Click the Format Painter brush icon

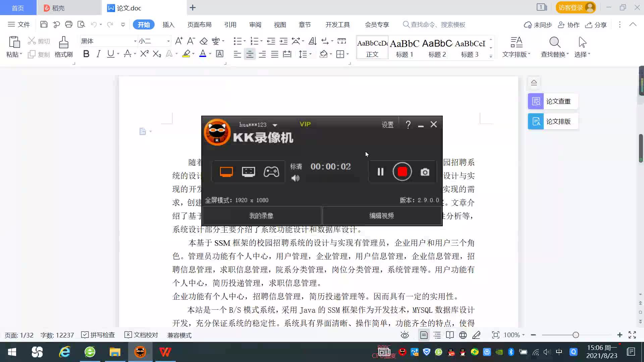pos(64,43)
